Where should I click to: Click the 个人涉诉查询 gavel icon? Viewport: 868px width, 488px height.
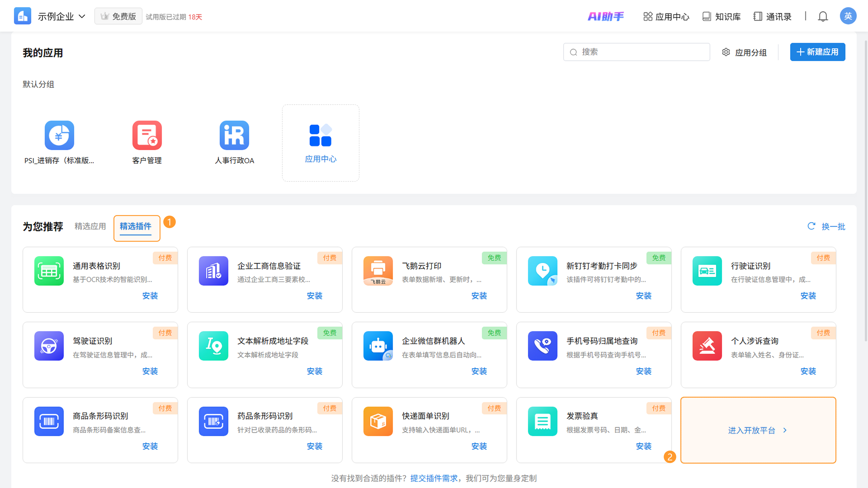pyautogui.click(x=707, y=346)
